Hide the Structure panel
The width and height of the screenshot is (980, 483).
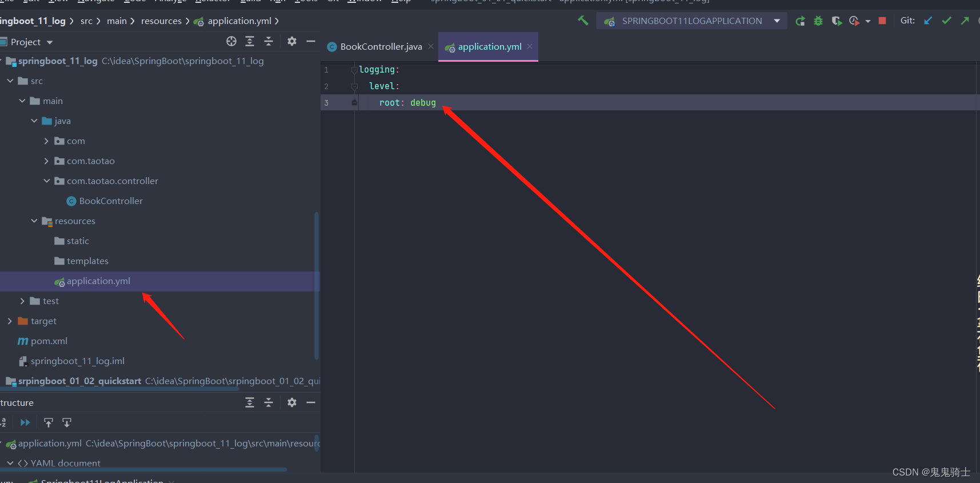click(311, 402)
